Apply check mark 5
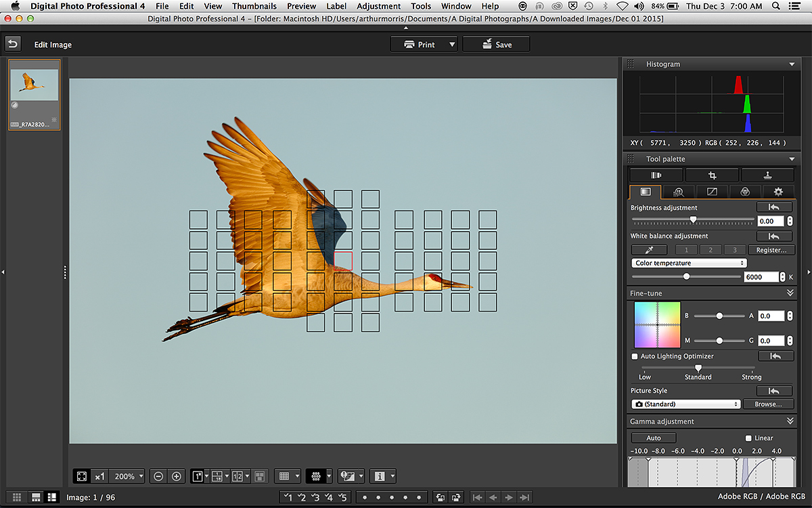Image resolution: width=812 pixels, height=508 pixels. tap(344, 497)
